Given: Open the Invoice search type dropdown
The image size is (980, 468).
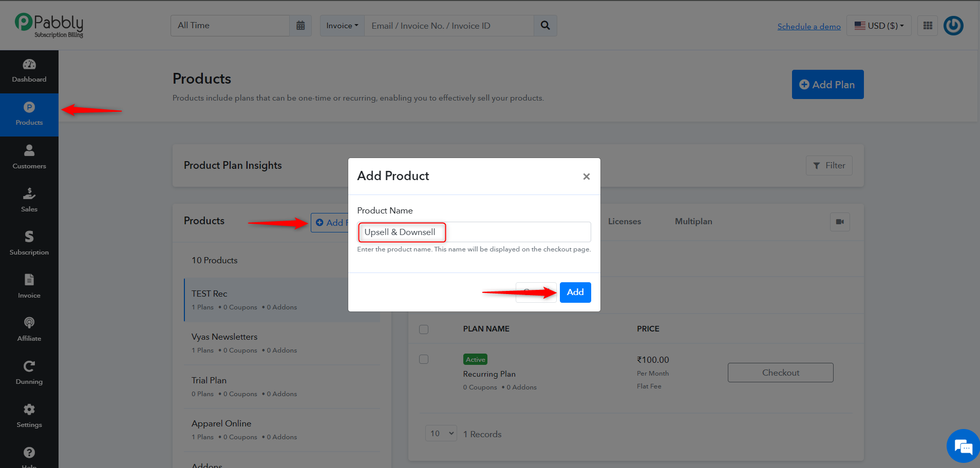Looking at the screenshot, I should coord(342,26).
